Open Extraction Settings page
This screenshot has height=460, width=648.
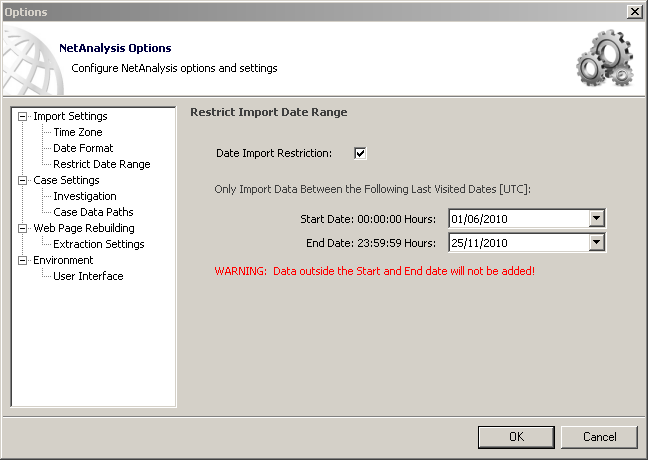(x=99, y=244)
